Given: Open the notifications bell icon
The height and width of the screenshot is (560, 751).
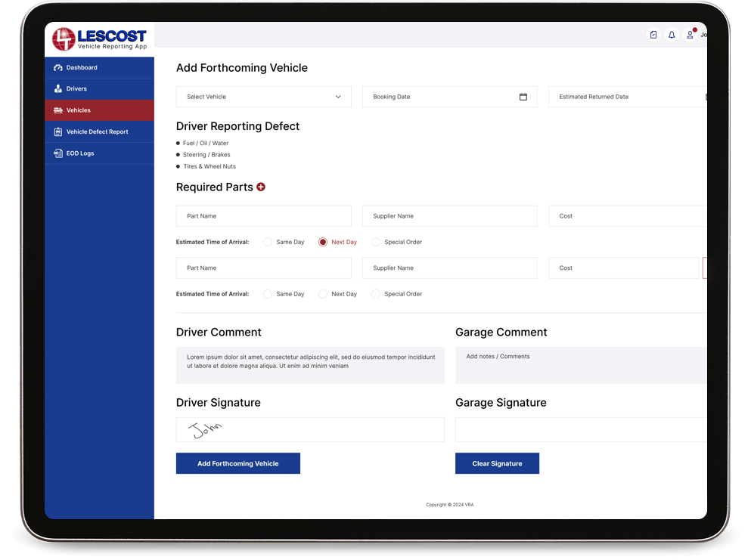Looking at the screenshot, I should tap(672, 35).
